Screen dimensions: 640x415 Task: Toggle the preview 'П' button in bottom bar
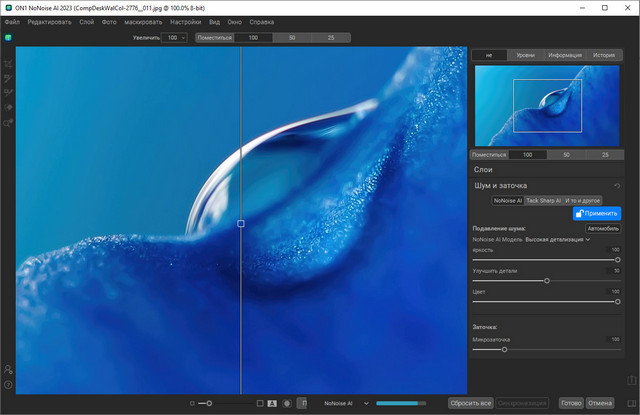pos(302,403)
